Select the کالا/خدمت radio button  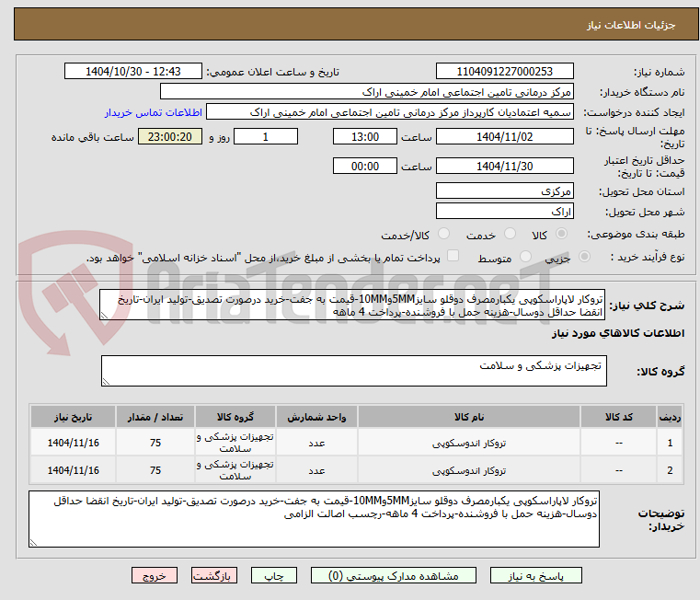(443, 234)
